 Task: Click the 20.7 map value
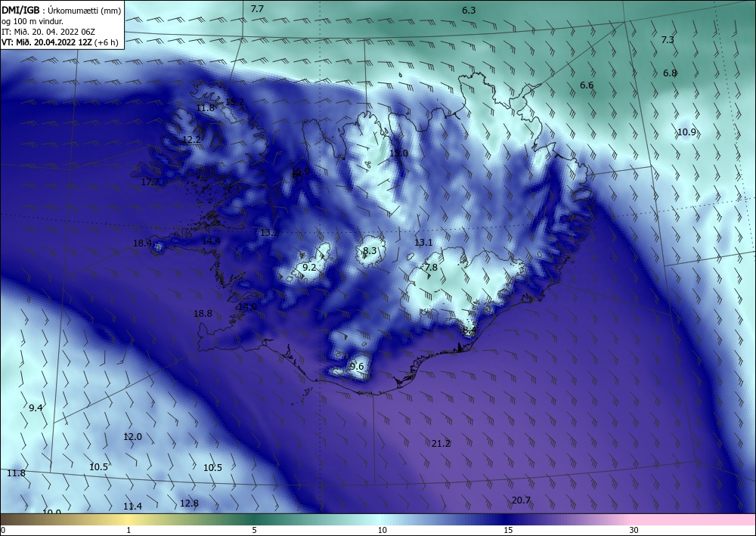coord(521,500)
